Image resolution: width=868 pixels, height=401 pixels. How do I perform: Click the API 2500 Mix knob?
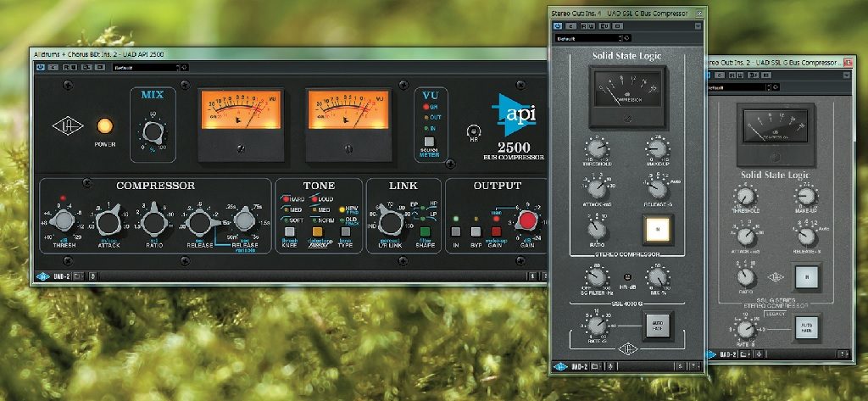tap(153, 133)
